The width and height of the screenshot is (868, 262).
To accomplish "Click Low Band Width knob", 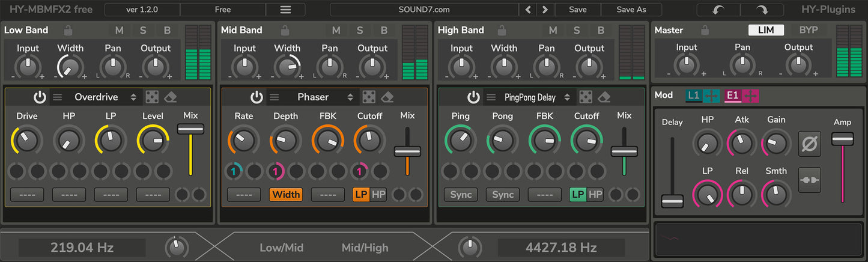I will click(x=70, y=67).
